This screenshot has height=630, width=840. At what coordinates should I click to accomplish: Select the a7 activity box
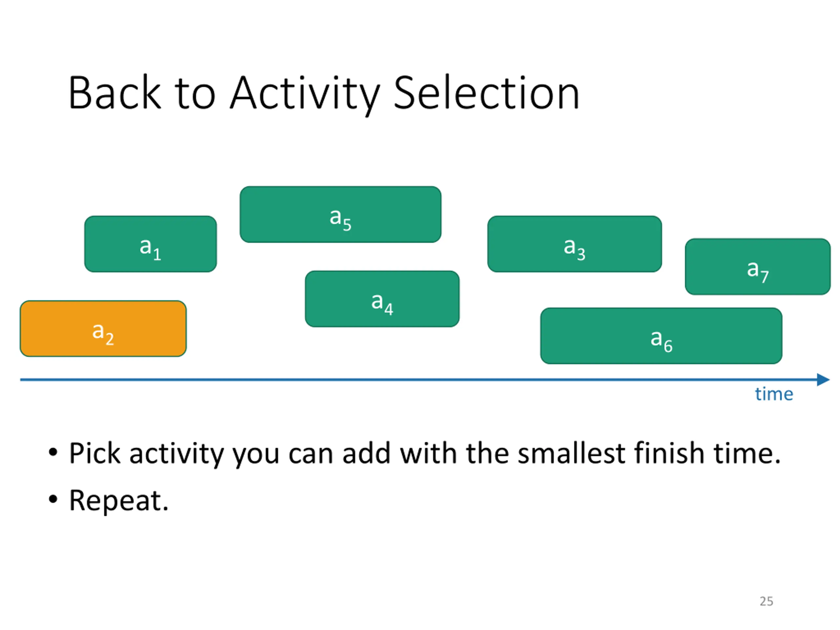[x=758, y=266]
